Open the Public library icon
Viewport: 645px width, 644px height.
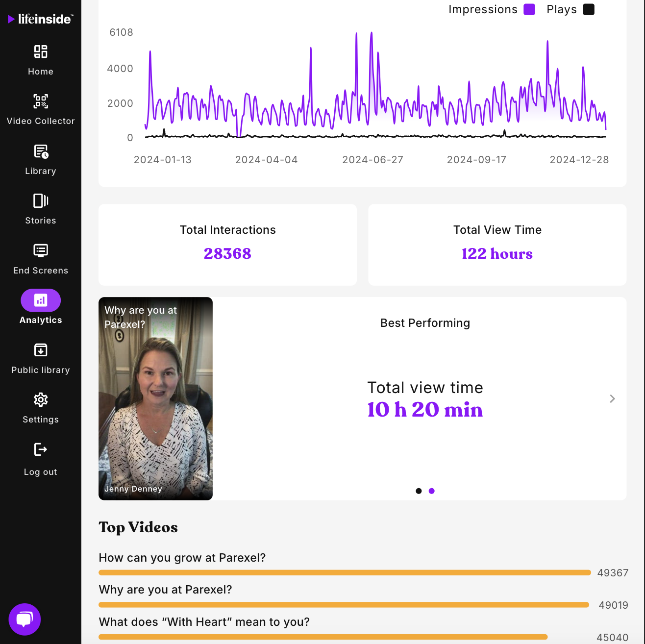pyautogui.click(x=41, y=350)
